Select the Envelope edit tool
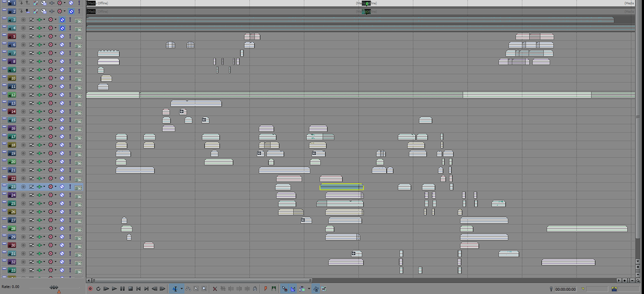 (x=189, y=289)
